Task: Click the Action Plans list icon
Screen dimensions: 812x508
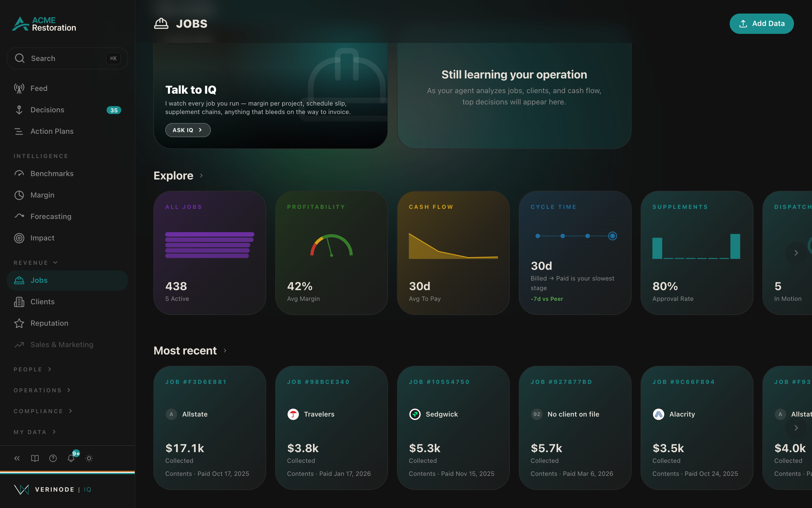Action: [19, 131]
